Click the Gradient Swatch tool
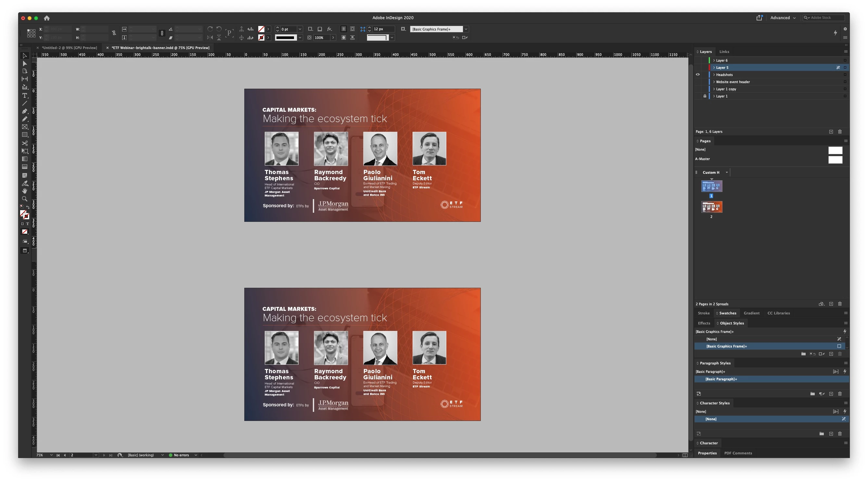The image size is (868, 482). 25,159
